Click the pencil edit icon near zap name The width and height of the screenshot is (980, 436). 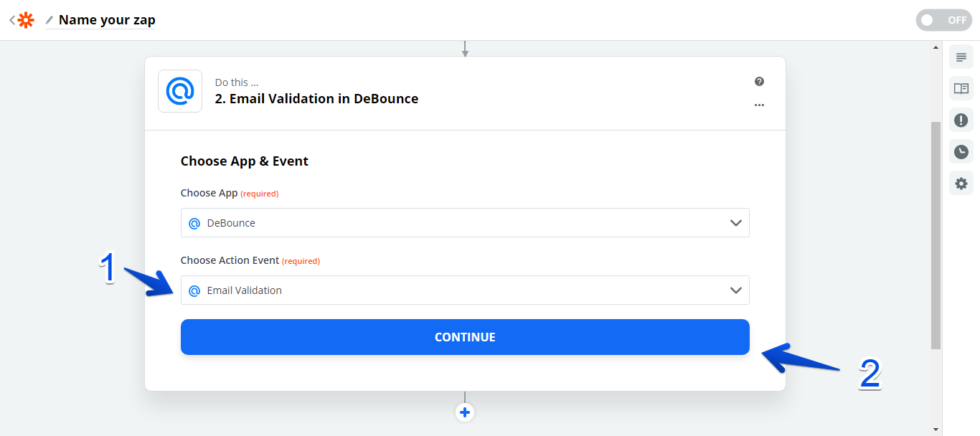[x=50, y=20]
